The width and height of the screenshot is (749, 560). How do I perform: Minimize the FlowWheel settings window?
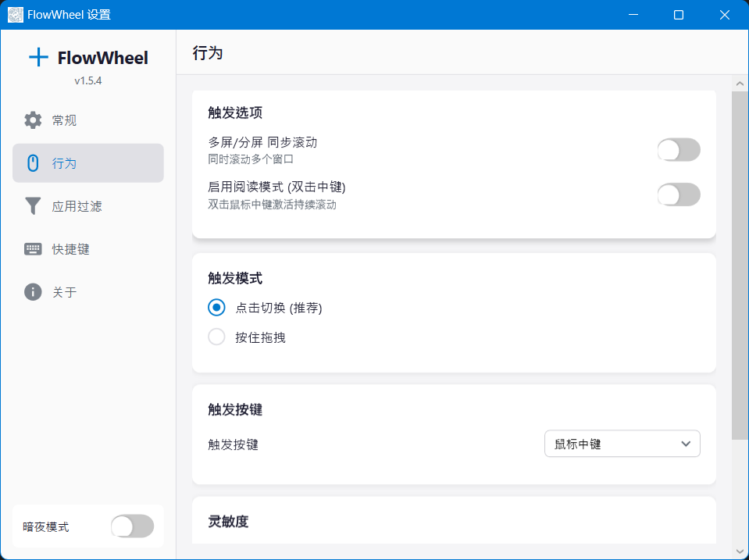coord(633,14)
